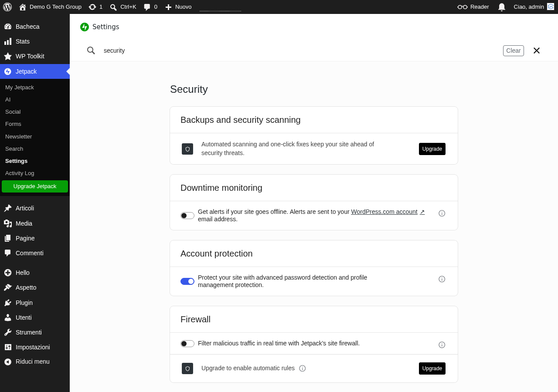Open Articoli posts in sidebar
Screen dimensions: 558x392
point(35,208)
